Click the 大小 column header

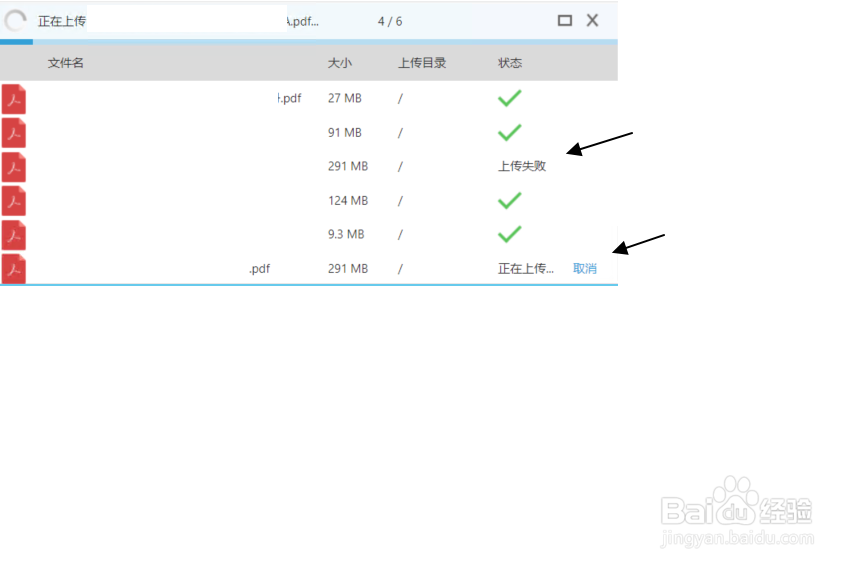339,63
